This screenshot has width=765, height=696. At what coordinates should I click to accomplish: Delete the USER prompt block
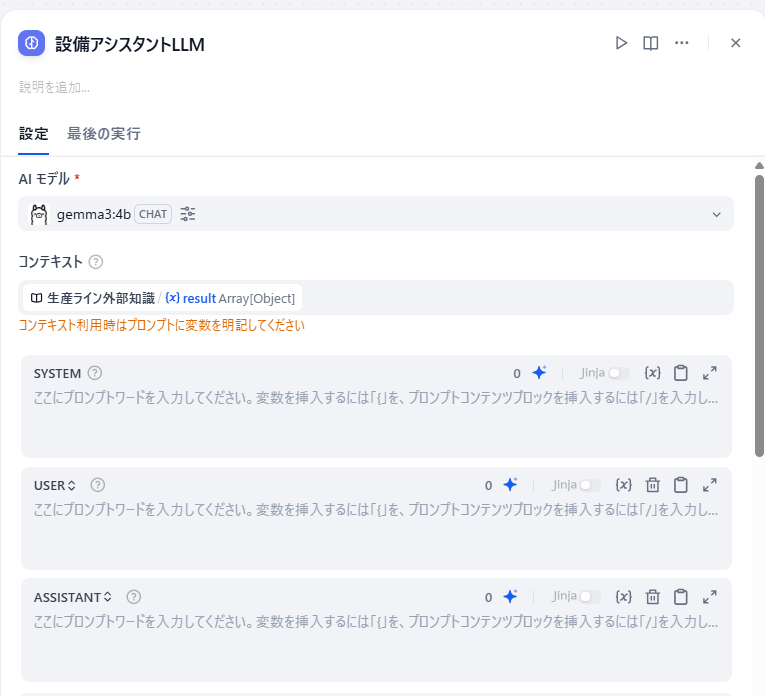pyautogui.click(x=652, y=485)
